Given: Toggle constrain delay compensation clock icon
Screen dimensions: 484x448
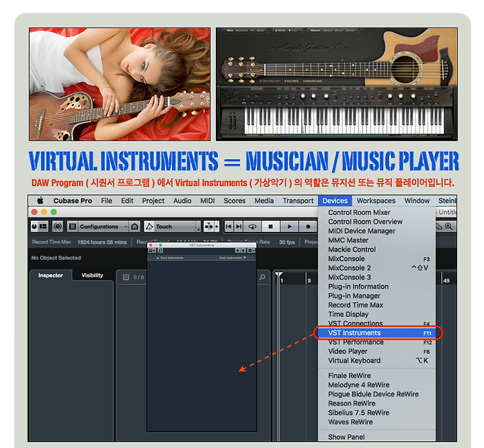Looking at the screenshot, I should point(57,226).
